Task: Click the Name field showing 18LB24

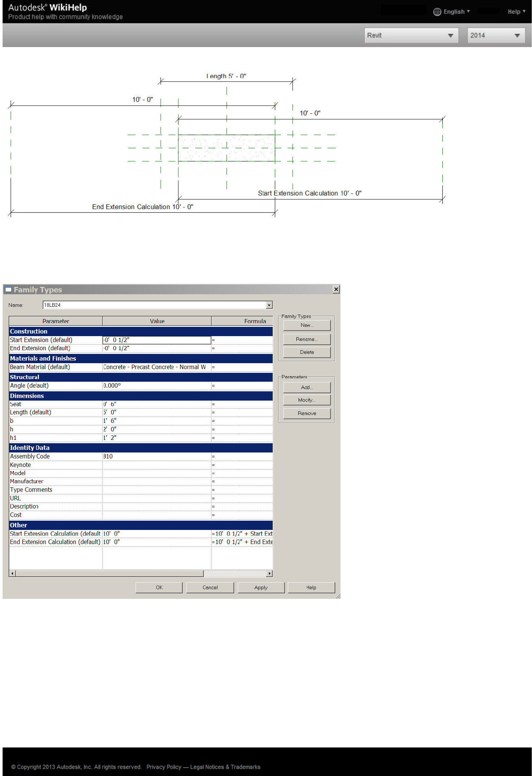Action: tap(154, 305)
